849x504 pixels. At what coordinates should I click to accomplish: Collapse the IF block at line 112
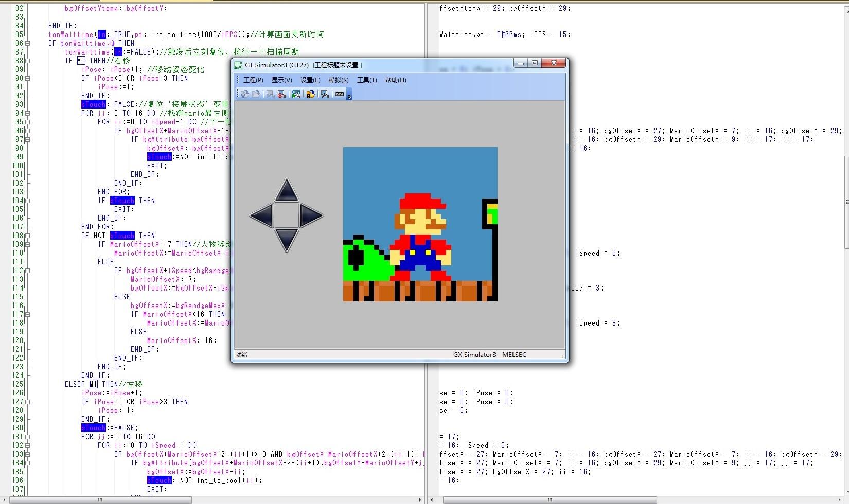(27, 271)
